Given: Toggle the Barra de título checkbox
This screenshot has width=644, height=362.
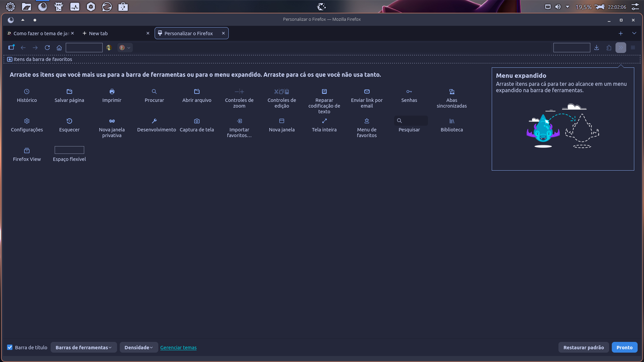Looking at the screenshot, I should (x=10, y=347).
